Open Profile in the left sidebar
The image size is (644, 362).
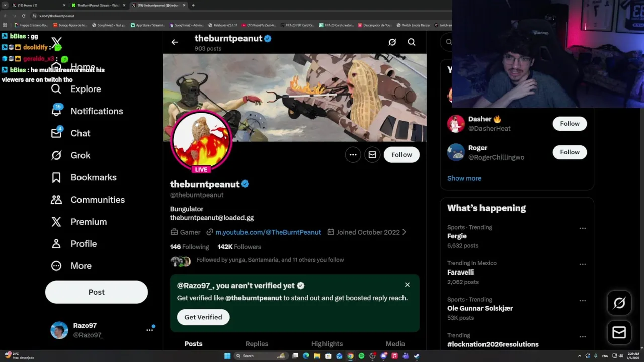point(73,244)
